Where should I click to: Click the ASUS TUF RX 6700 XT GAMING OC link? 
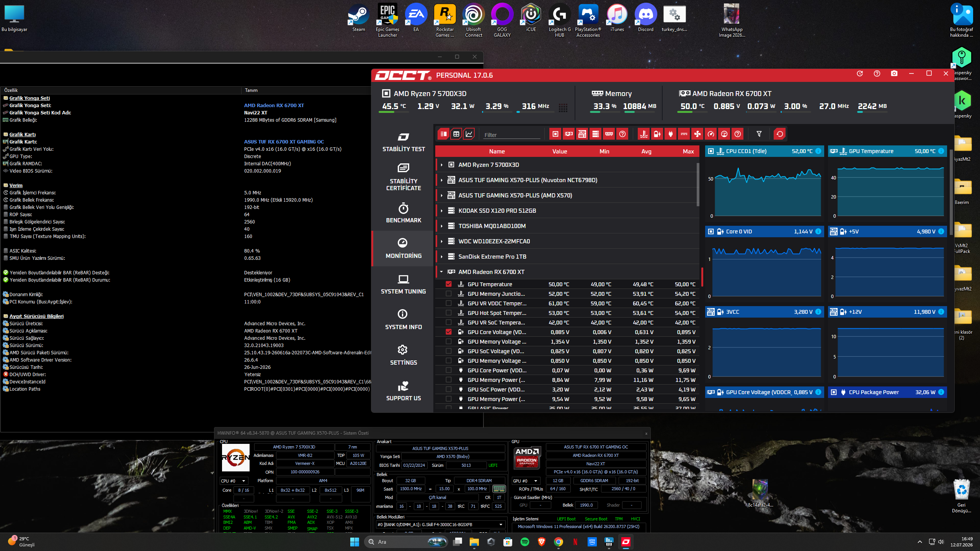click(284, 142)
